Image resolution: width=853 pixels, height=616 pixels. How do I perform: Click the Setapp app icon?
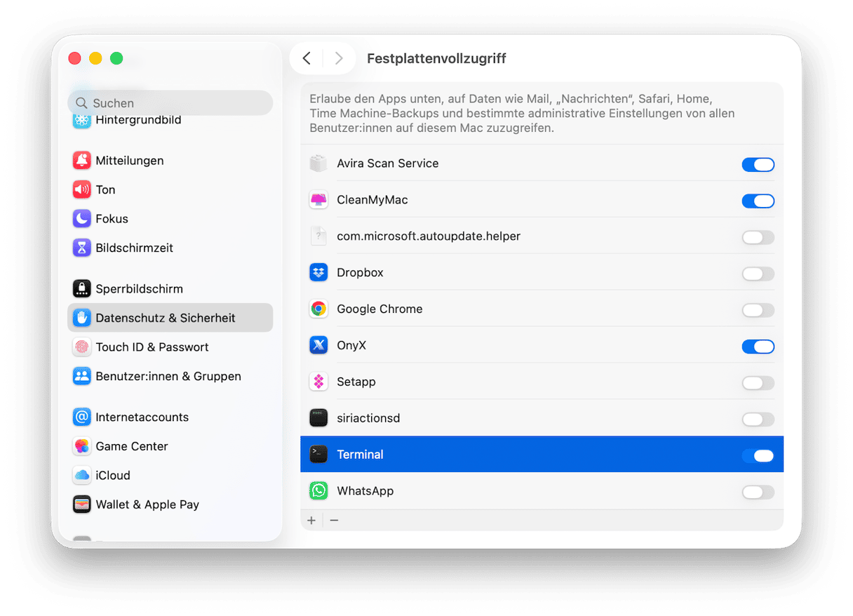[318, 382]
